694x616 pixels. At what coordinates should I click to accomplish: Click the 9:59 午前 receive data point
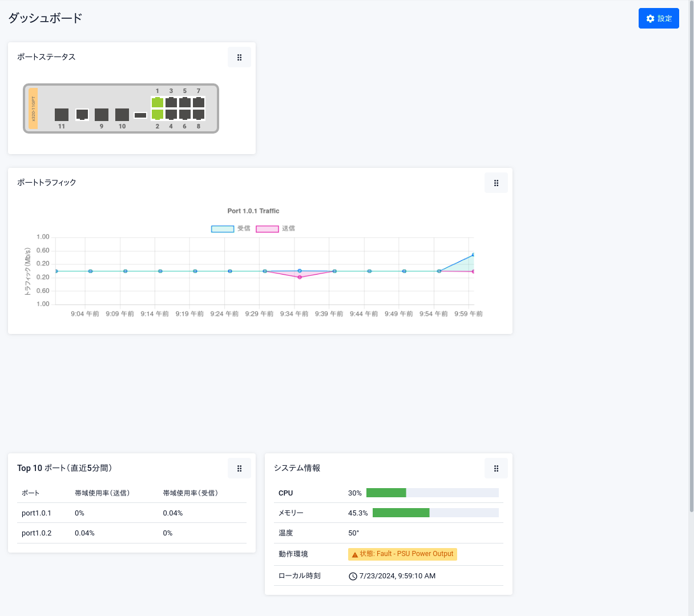point(473,255)
